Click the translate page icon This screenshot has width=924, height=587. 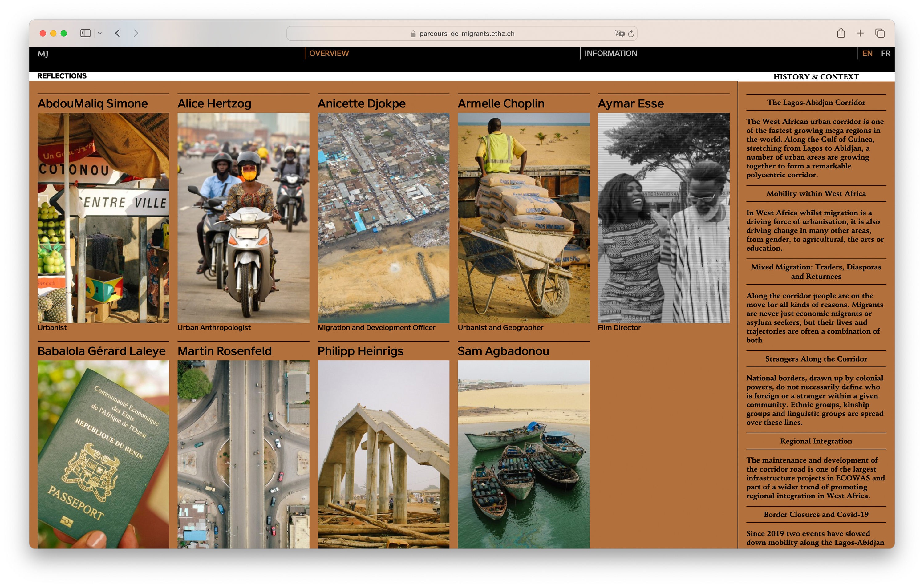tap(619, 33)
